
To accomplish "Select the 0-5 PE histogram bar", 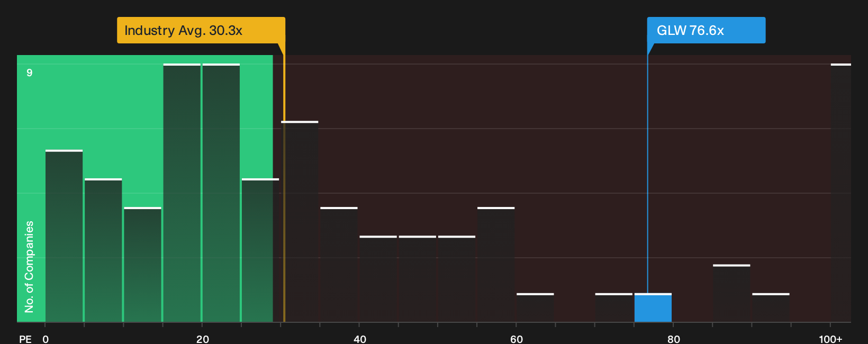I will 64,236.
